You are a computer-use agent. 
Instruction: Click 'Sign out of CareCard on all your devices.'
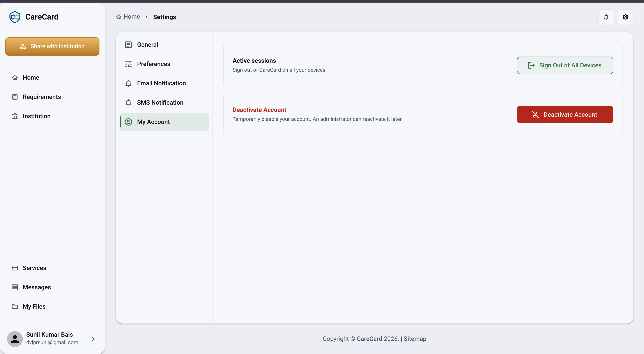[x=280, y=70]
